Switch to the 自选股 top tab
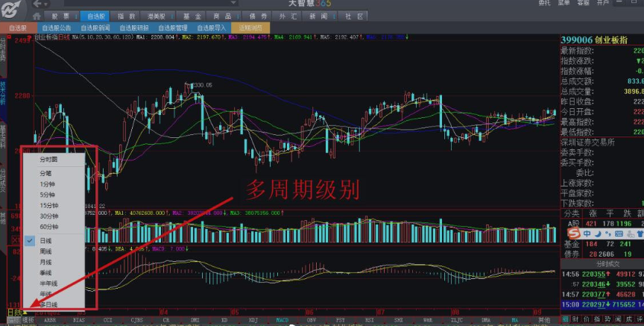 (97, 16)
